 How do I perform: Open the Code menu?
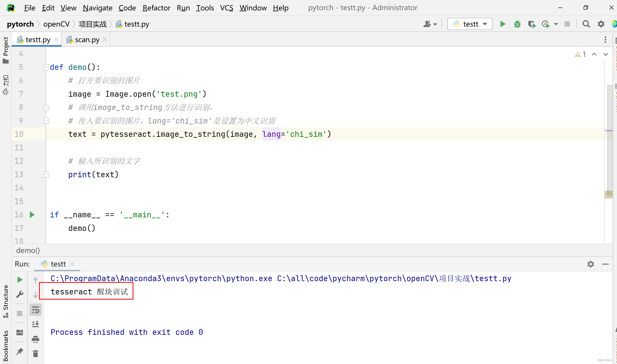pos(127,8)
